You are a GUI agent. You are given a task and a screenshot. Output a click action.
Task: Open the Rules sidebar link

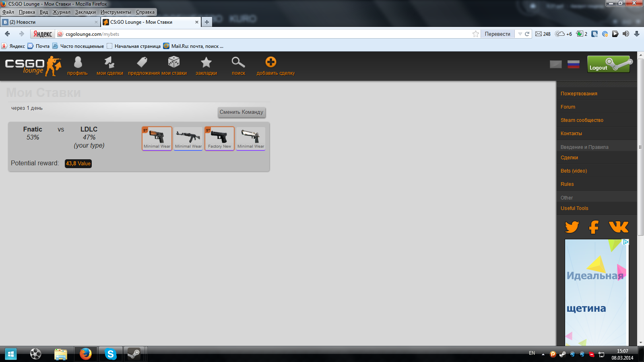(x=567, y=184)
